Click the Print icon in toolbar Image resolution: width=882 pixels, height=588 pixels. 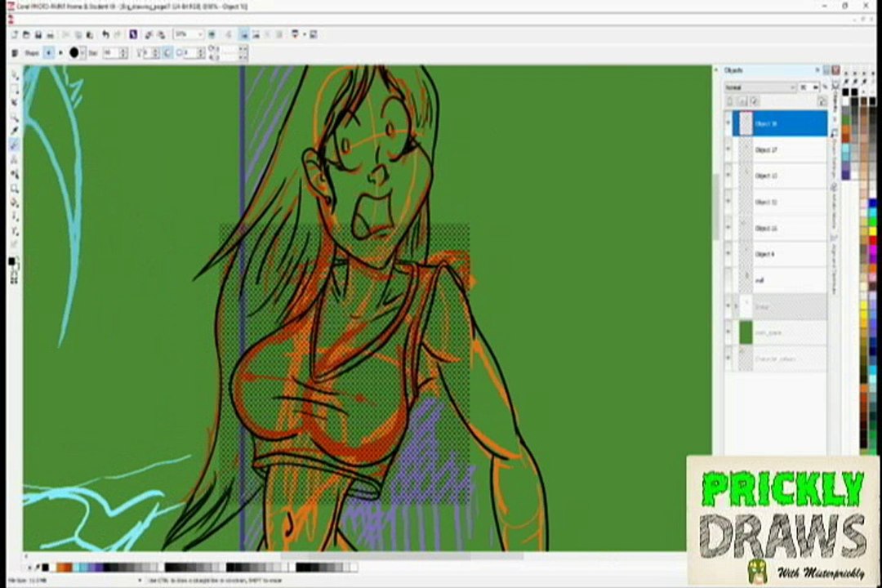(50, 35)
